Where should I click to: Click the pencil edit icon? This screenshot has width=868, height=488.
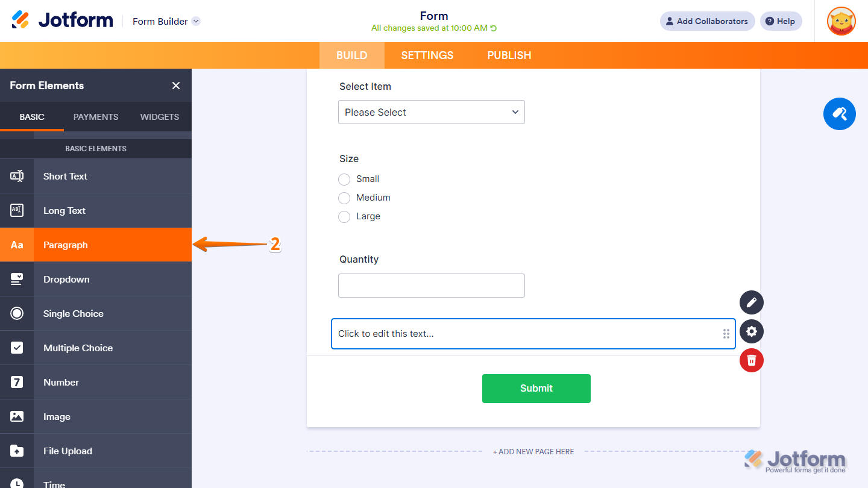click(x=751, y=302)
